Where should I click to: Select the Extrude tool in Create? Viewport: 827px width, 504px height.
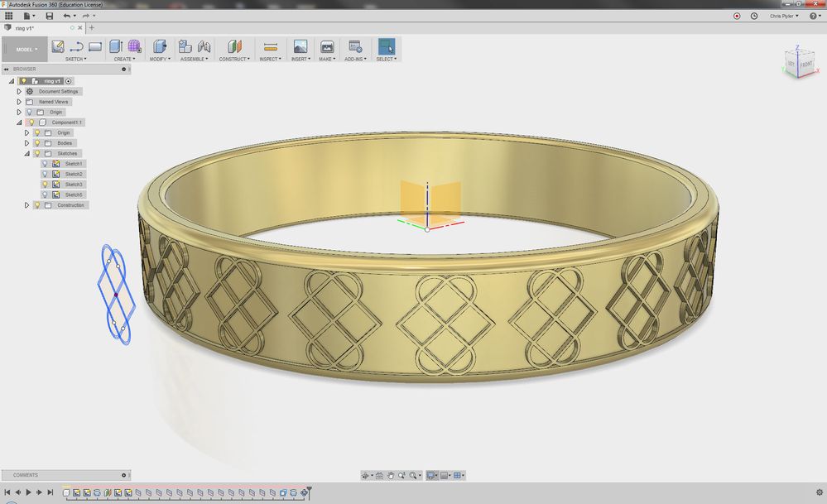point(116,47)
